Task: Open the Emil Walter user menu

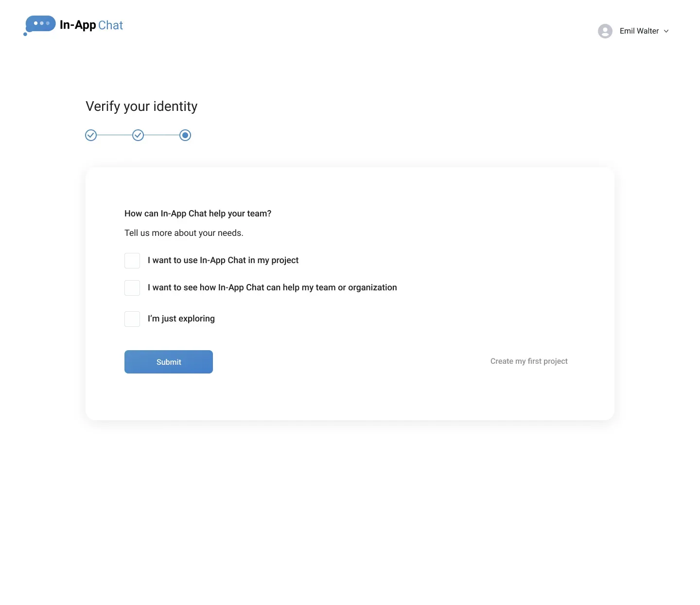Action: click(x=639, y=31)
